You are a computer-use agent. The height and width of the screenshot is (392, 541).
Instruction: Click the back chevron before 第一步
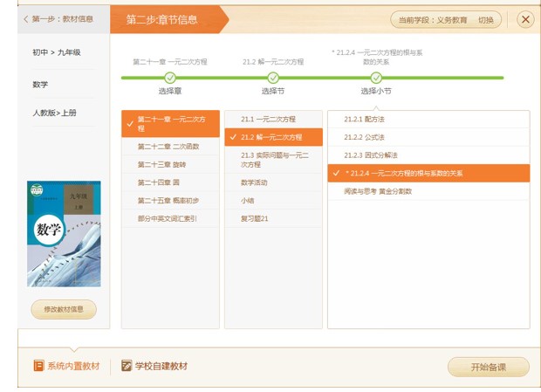26,19
